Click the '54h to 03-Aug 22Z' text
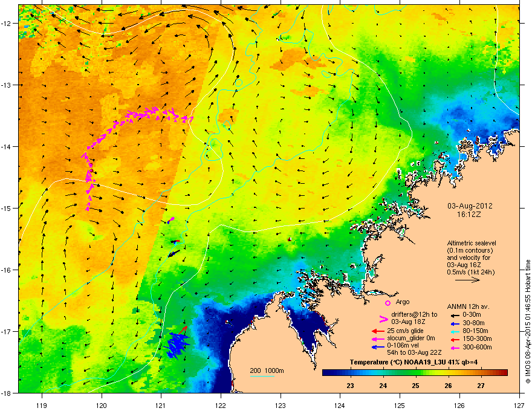 point(414,352)
